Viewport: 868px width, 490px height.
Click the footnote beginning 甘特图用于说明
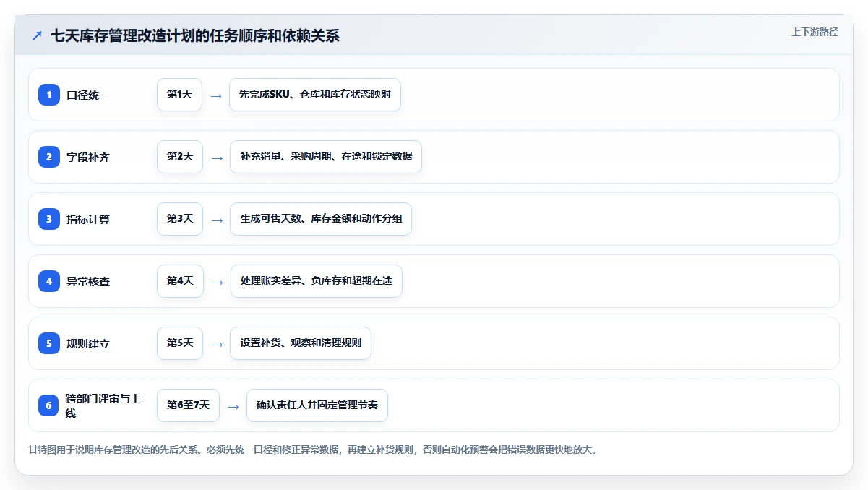(x=312, y=450)
